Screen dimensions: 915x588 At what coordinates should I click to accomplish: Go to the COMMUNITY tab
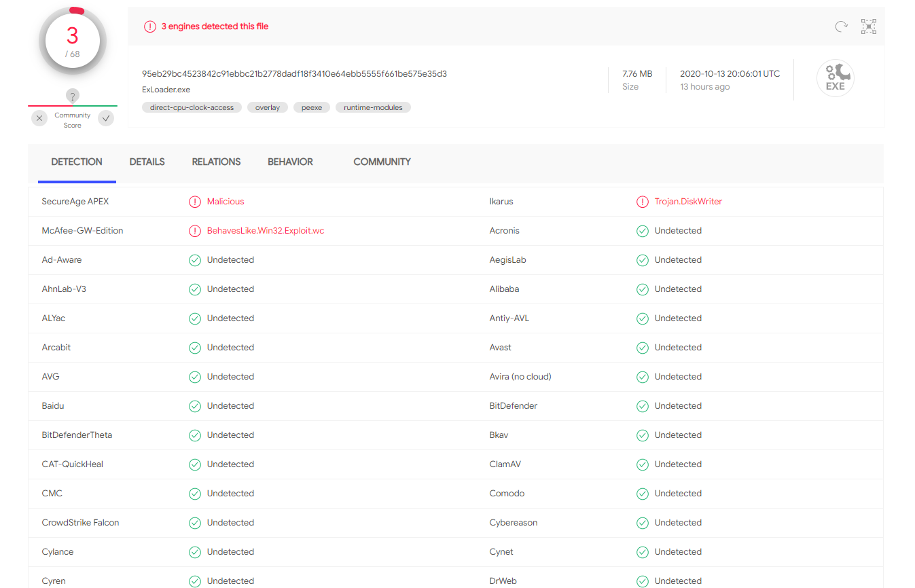pos(382,162)
